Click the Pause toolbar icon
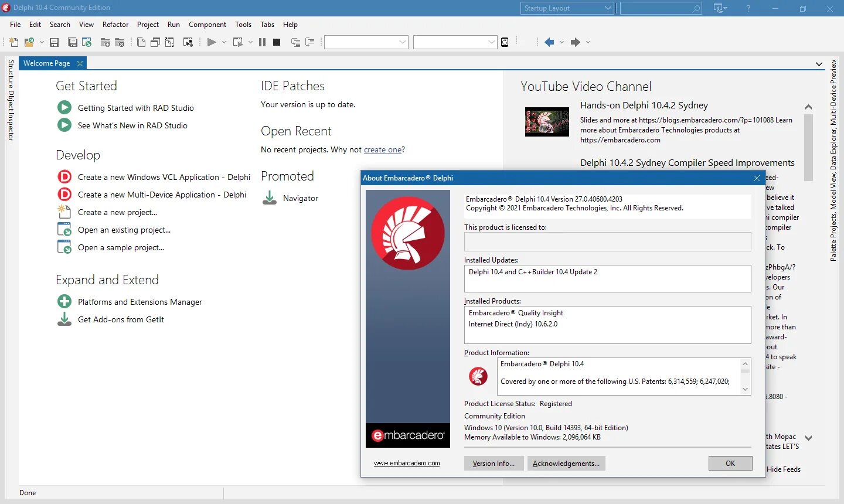 point(262,42)
